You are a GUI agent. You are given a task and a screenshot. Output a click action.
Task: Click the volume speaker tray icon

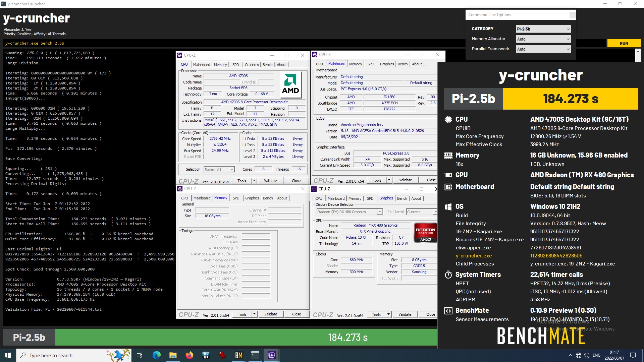[x=586, y=355]
